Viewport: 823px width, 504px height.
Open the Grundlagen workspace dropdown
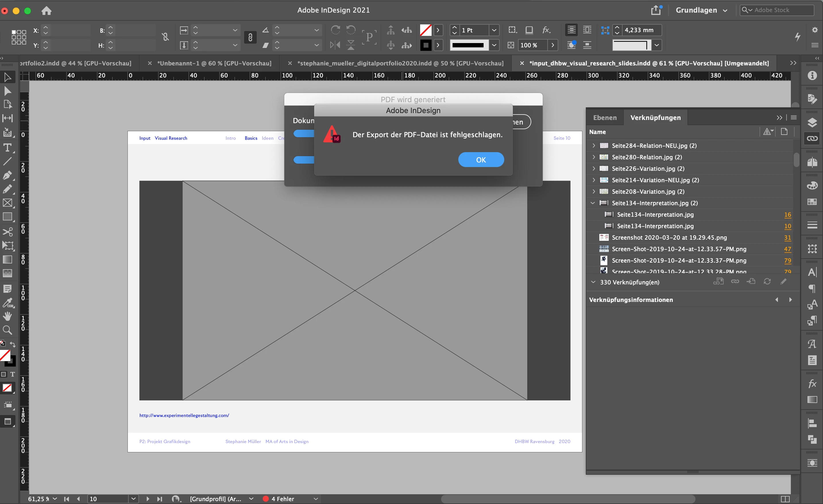pos(701,10)
